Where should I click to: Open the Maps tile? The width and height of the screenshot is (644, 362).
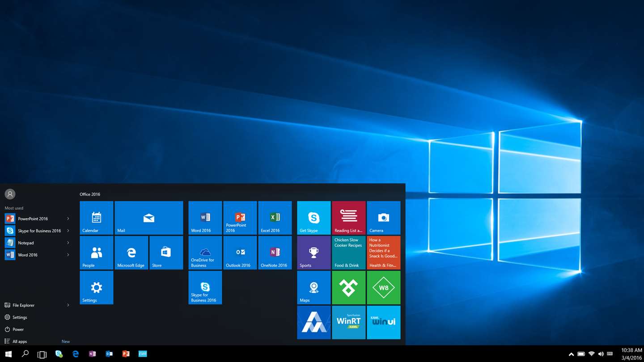pos(314,287)
